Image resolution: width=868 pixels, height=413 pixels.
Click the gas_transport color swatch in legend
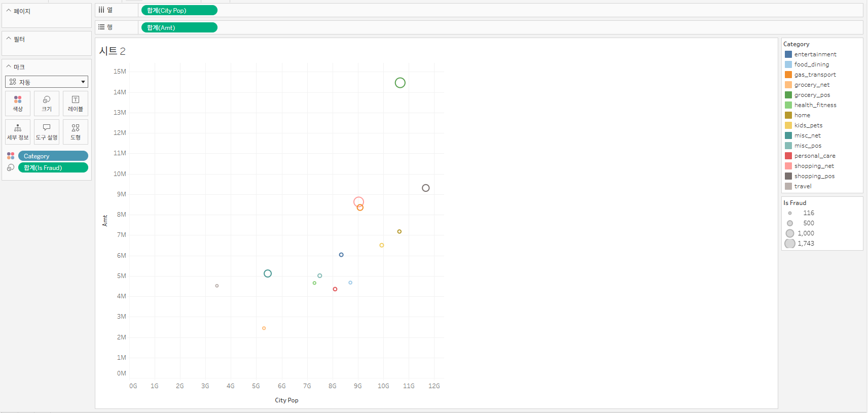[x=788, y=75]
